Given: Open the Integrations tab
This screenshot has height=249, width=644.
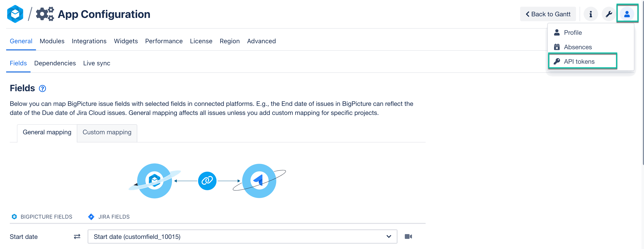Looking at the screenshot, I should click(x=89, y=41).
